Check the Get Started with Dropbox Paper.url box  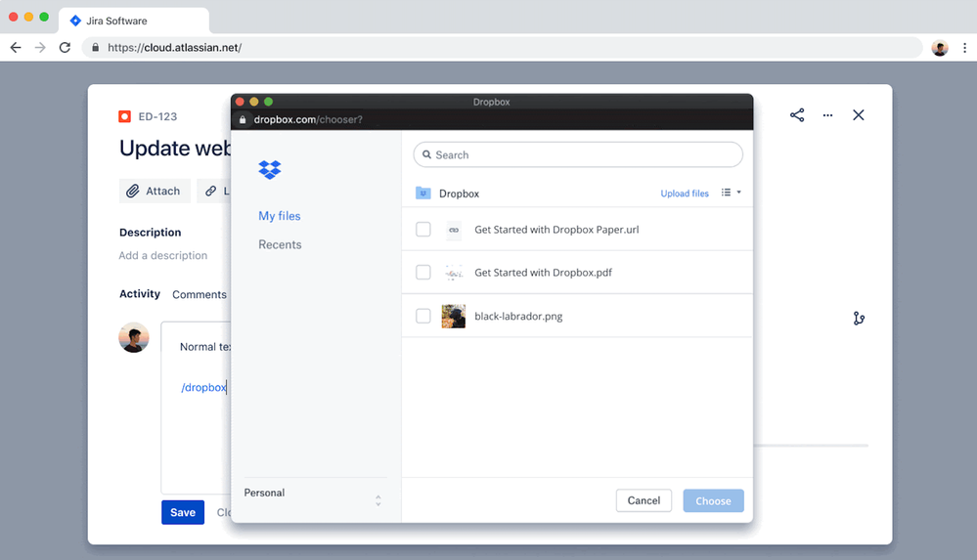(x=423, y=230)
